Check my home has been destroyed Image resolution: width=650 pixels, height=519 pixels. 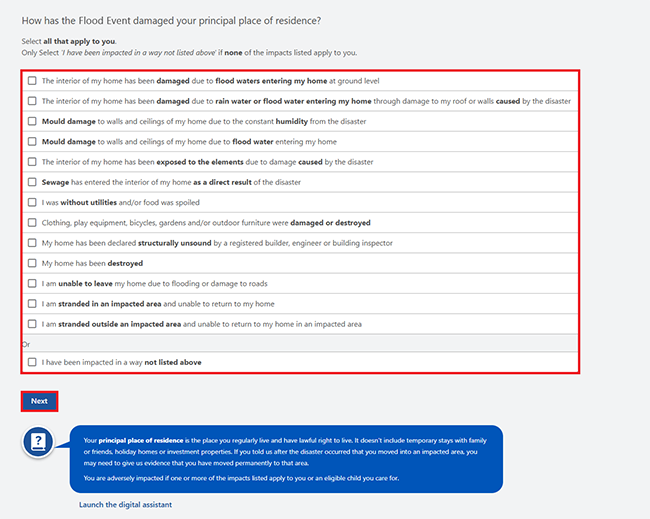[x=32, y=263]
